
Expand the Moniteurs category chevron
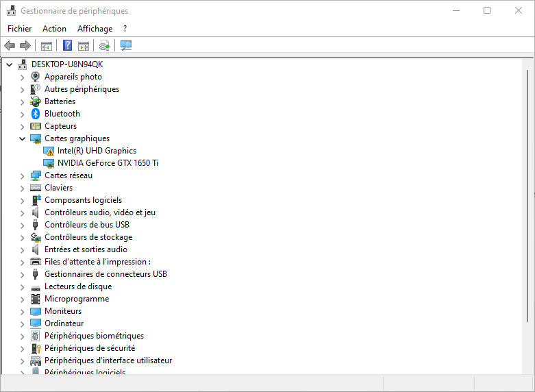(x=22, y=312)
